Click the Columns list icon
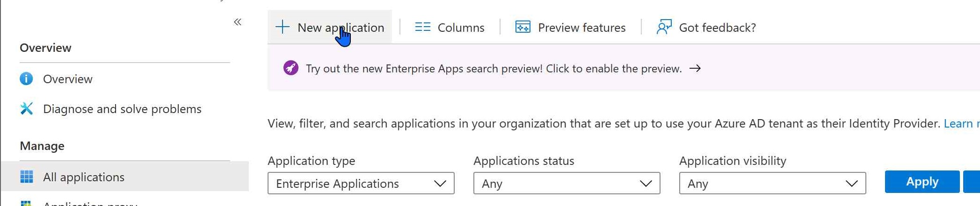The height and width of the screenshot is (206, 980). pos(422,27)
